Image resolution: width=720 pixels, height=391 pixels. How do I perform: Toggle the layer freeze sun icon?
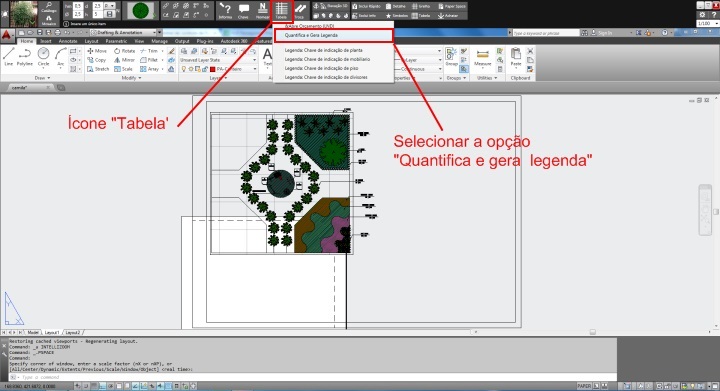point(191,69)
